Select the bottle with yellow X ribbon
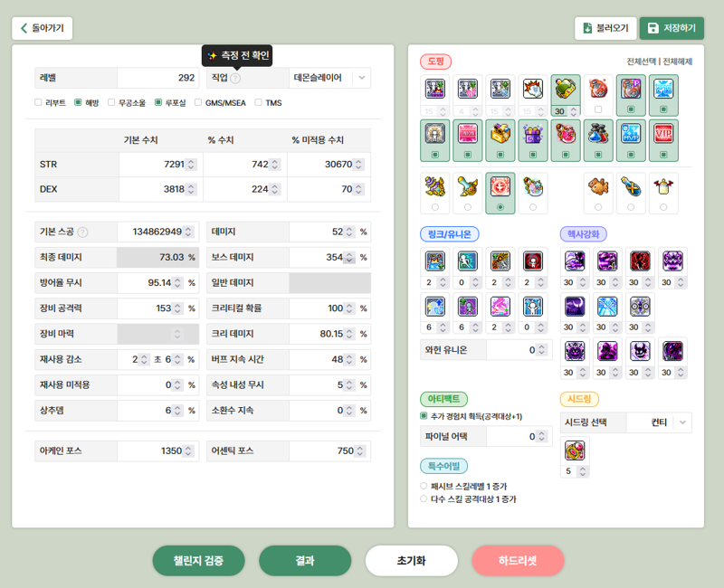The height and width of the screenshot is (588, 724). pos(631,186)
